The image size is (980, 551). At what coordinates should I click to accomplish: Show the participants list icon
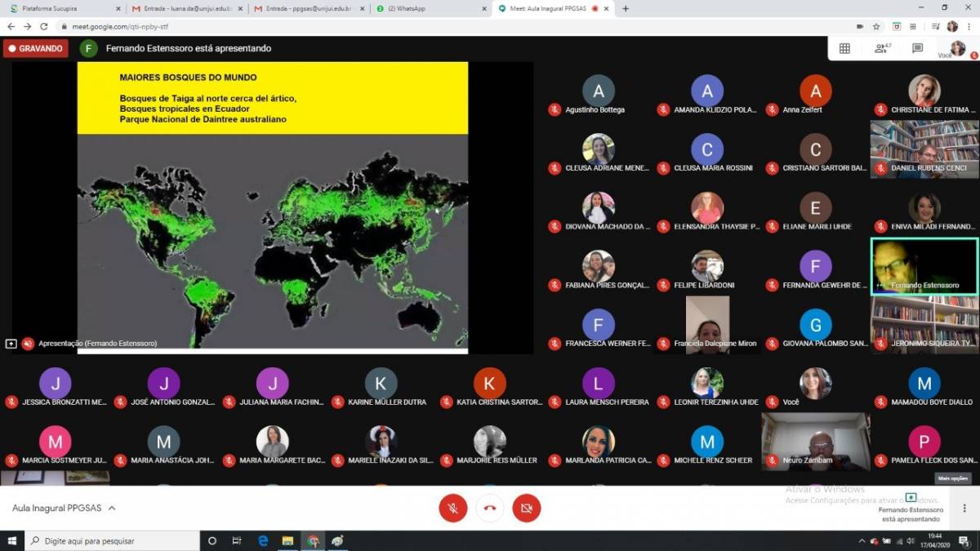click(x=882, y=48)
